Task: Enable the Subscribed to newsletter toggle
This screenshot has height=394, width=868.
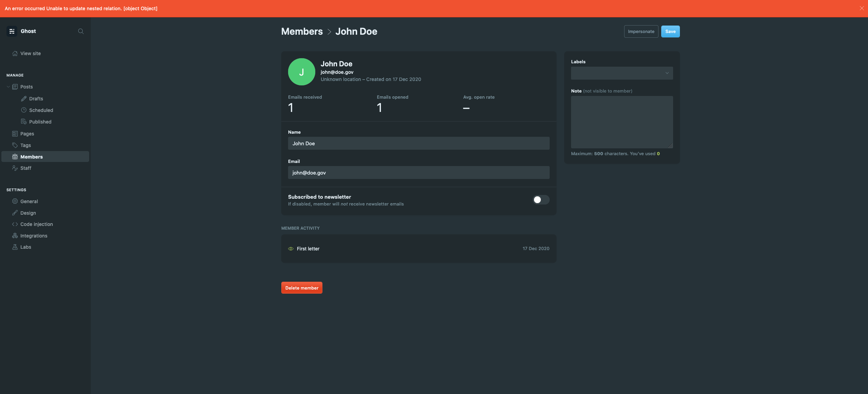Action: tap(540, 200)
